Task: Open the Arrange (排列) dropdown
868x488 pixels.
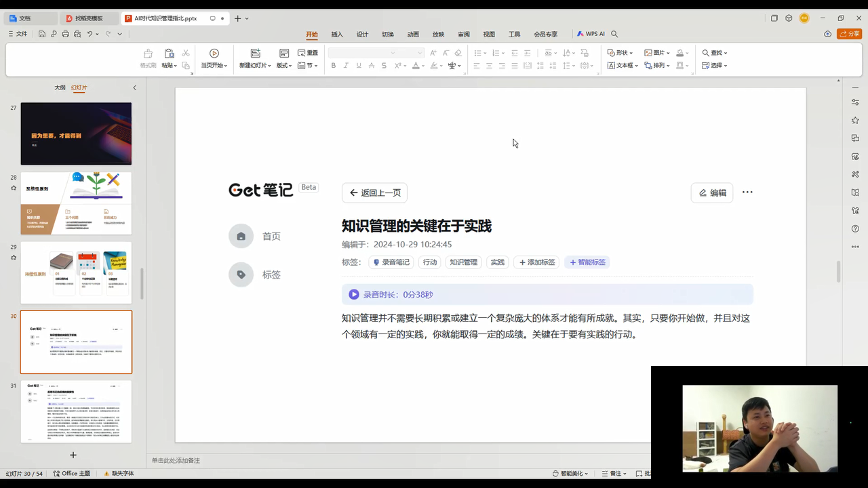Action: pyautogui.click(x=656, y=66)
